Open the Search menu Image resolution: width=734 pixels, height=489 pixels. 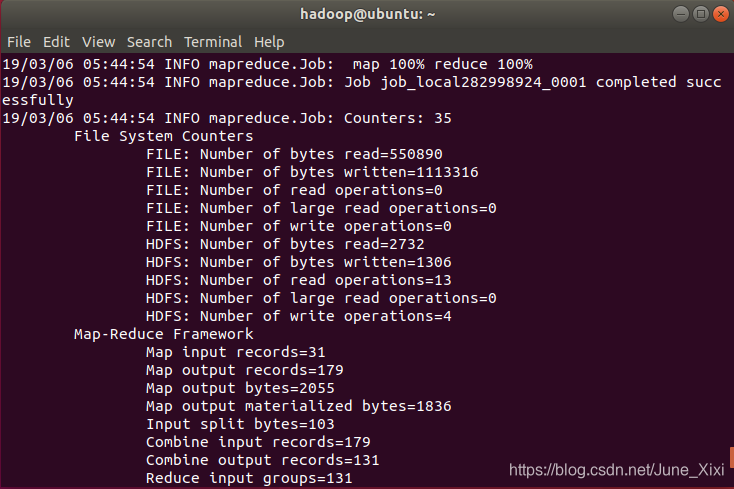pyautogui.click(x=149, y=42)
